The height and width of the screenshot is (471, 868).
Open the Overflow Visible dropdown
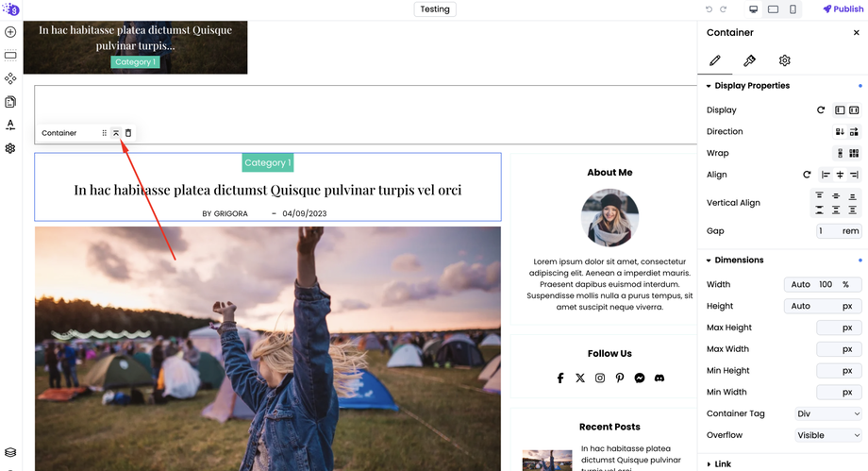click(x=828, y=435)
